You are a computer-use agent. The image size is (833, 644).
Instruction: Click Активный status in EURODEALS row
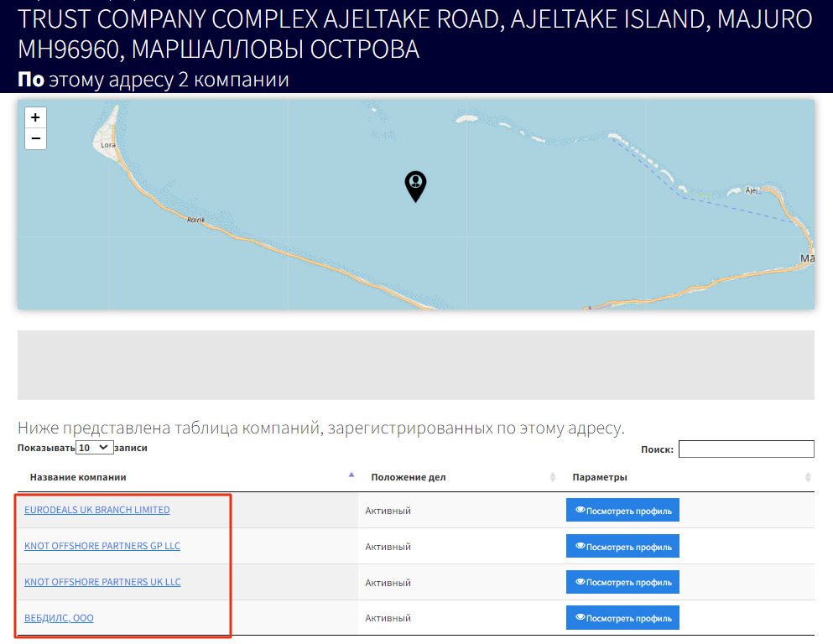tap(388, 511)
